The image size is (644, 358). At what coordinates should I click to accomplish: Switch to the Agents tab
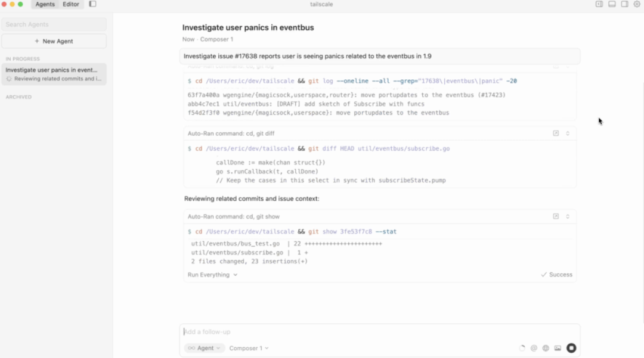click(45, 4)
